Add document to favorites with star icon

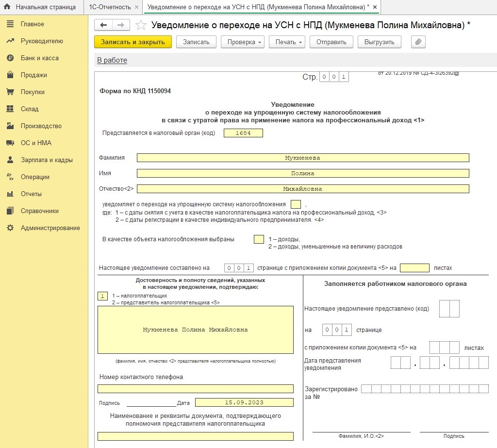click(141, 25)
